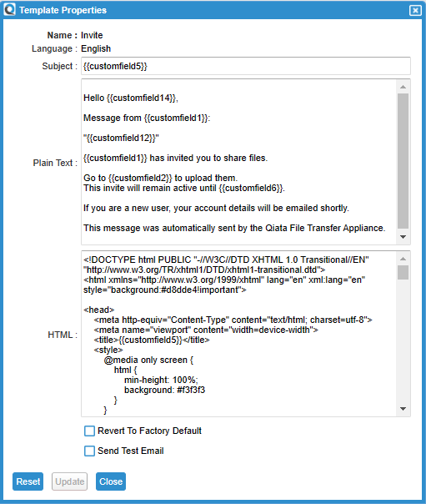Click the '<style>' tag line

coord(108,350)
